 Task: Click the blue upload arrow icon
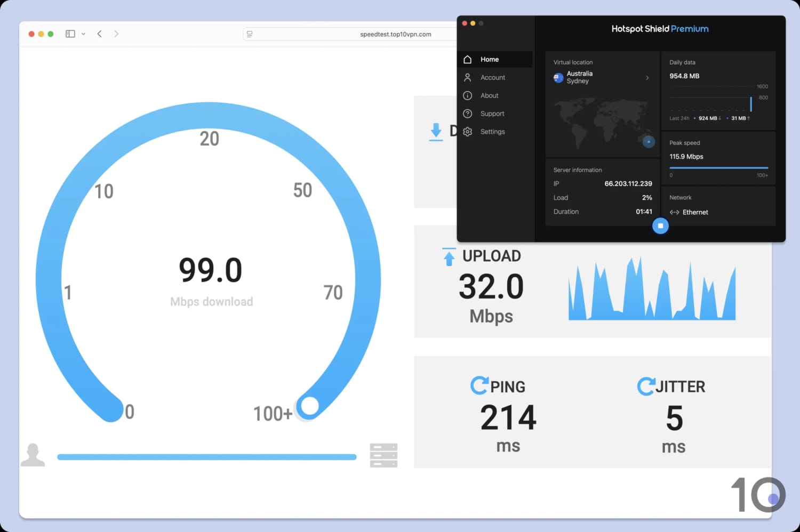pyautogui.click(x=448, y=256)
